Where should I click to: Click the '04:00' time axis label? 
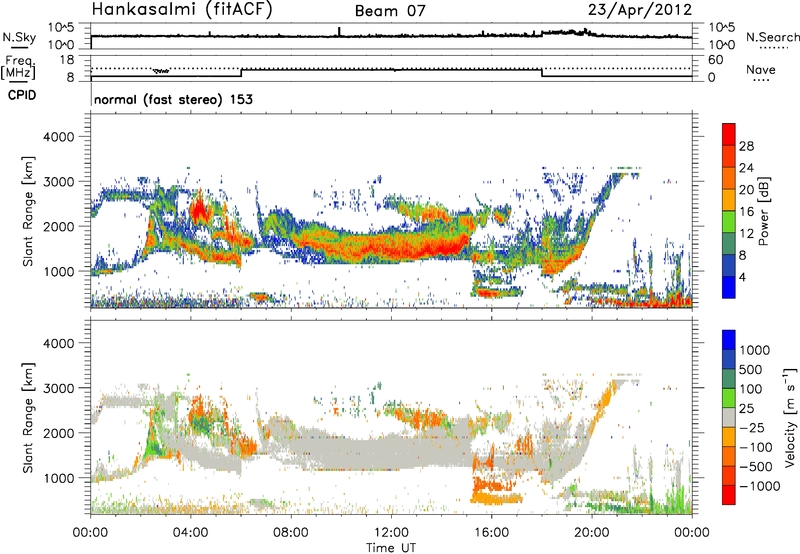click(191, 533)
